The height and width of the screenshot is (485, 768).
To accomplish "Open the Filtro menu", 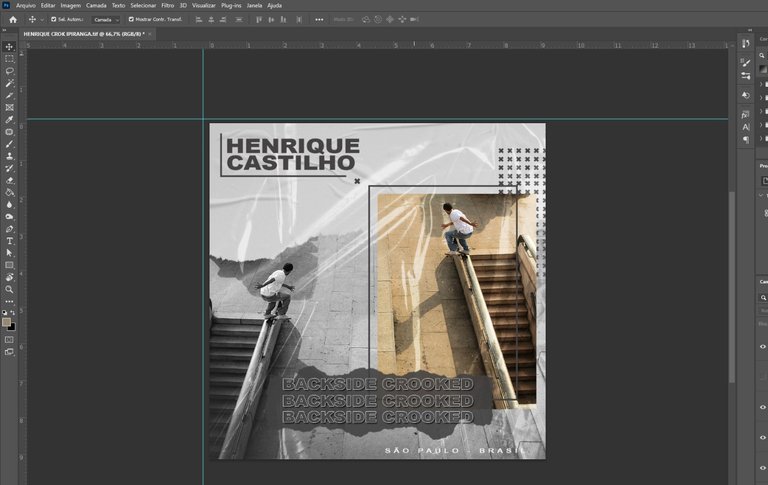I will 168,5.
